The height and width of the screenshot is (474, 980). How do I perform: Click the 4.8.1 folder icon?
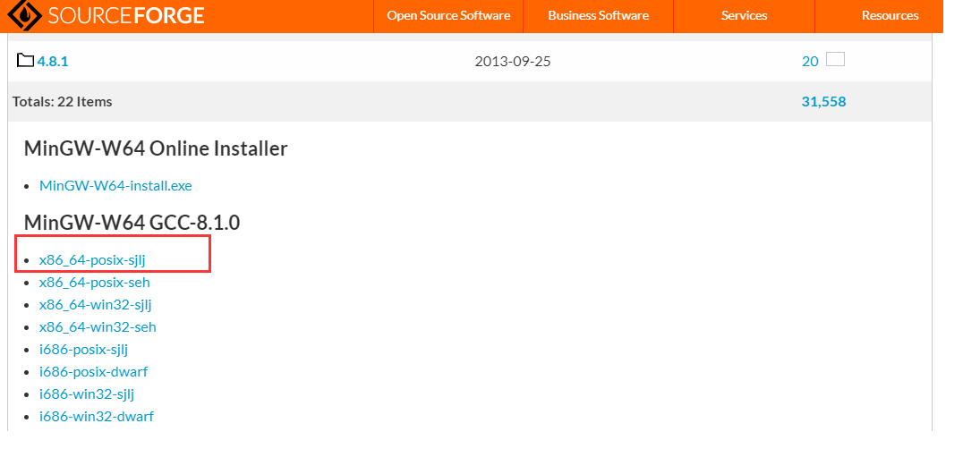point(25,61)
